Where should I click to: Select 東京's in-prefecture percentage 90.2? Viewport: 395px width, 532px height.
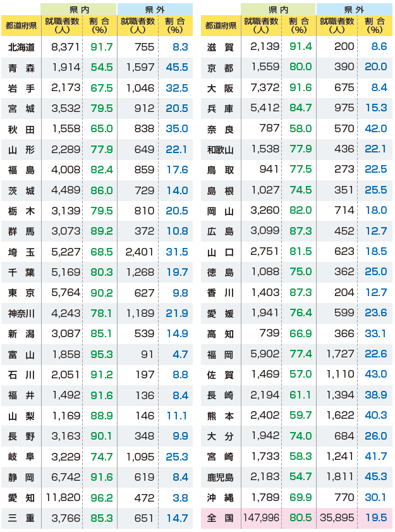point(102,293)
